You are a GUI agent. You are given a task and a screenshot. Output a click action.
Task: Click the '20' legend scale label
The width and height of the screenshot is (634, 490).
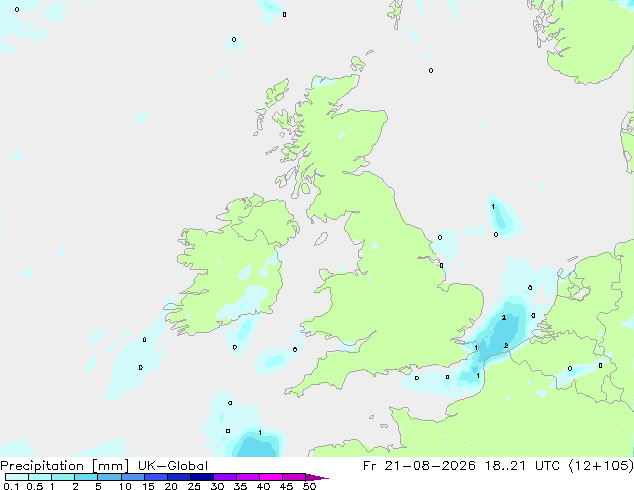(171, 486)
